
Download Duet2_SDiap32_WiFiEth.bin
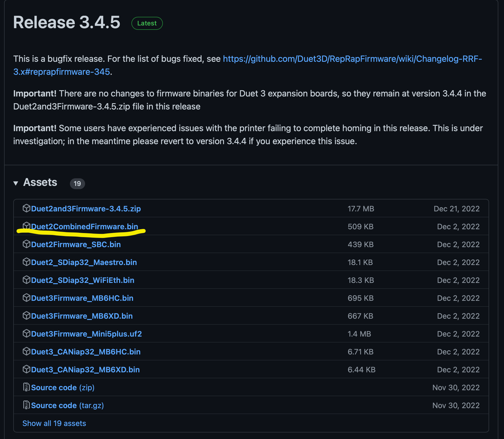(83, 280)
